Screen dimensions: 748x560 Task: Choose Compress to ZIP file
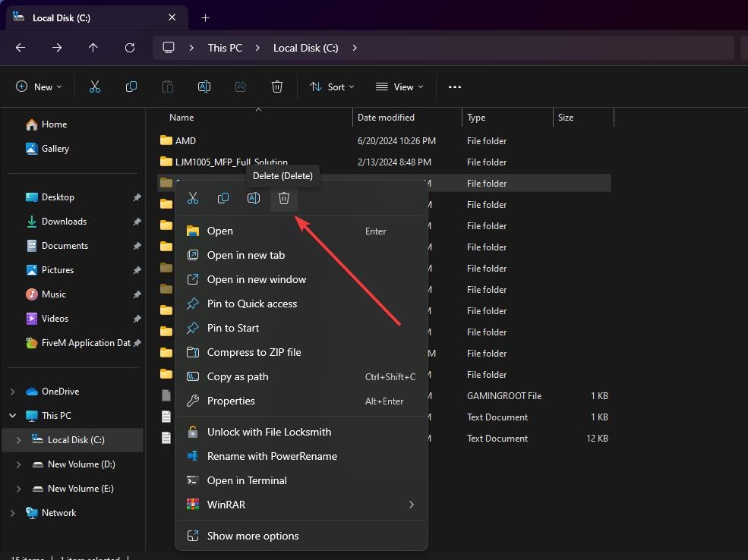[x=301, y=353]
